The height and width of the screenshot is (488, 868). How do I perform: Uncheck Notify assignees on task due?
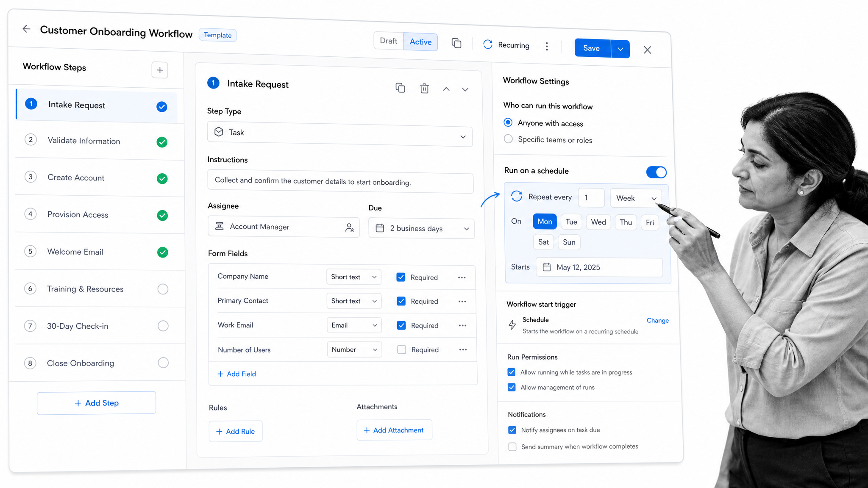[x=512, y=430]
